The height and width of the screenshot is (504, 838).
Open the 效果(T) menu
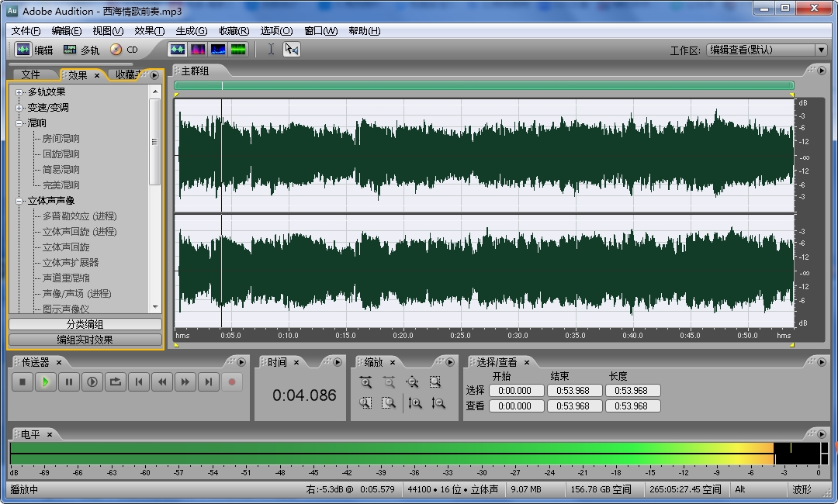pos(149,31)
